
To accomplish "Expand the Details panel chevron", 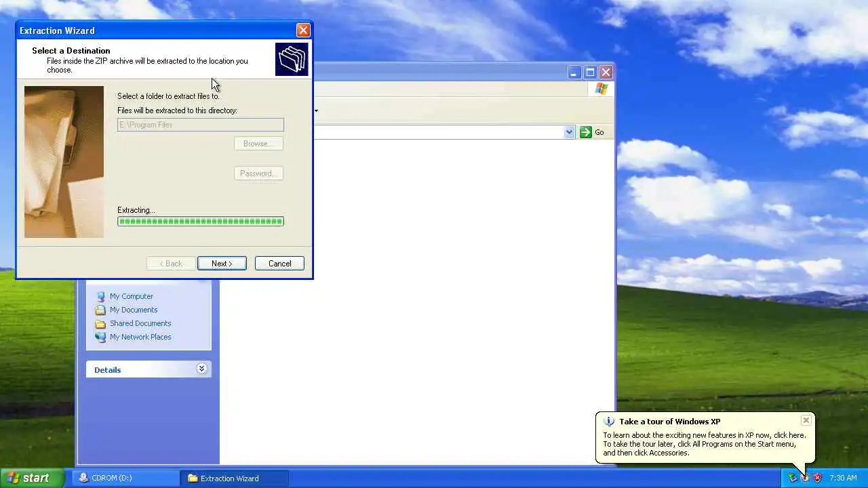I will click(x=201, y=369).
